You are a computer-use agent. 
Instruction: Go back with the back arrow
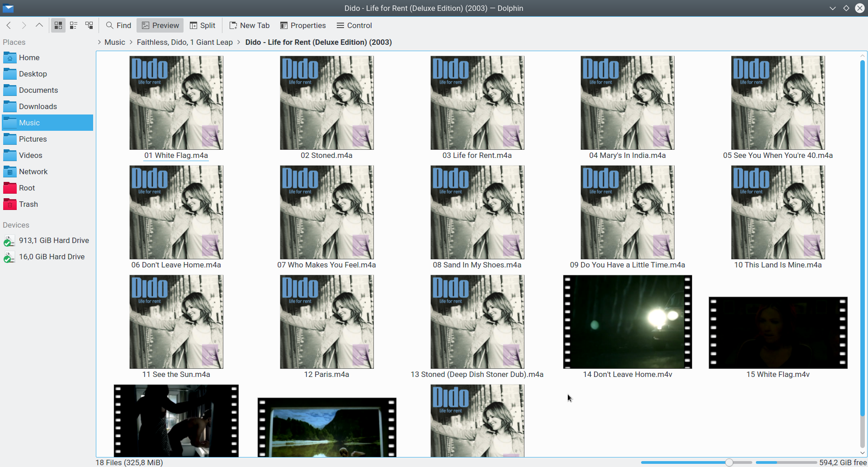tap(9, 25)
